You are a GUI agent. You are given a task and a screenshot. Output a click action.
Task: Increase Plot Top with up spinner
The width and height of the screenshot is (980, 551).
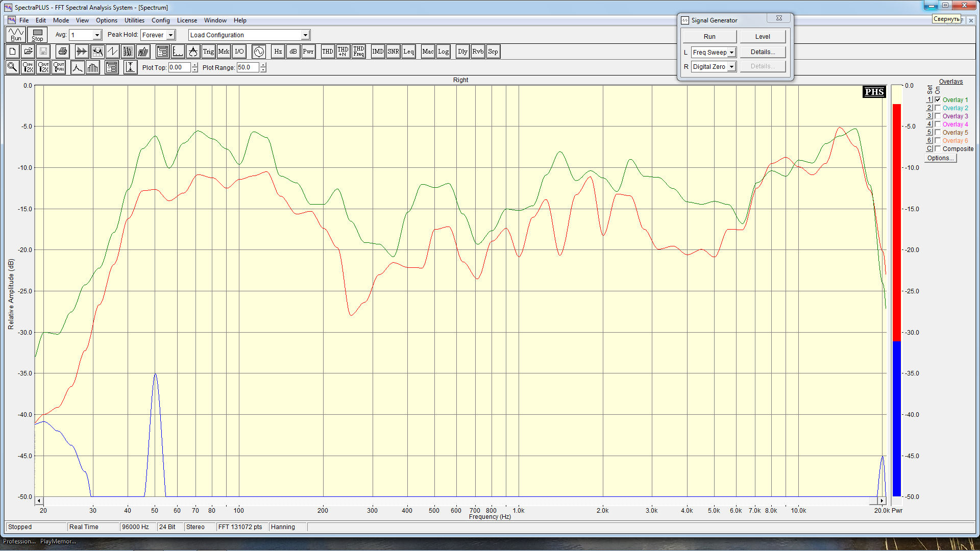[x=195, y=65]
